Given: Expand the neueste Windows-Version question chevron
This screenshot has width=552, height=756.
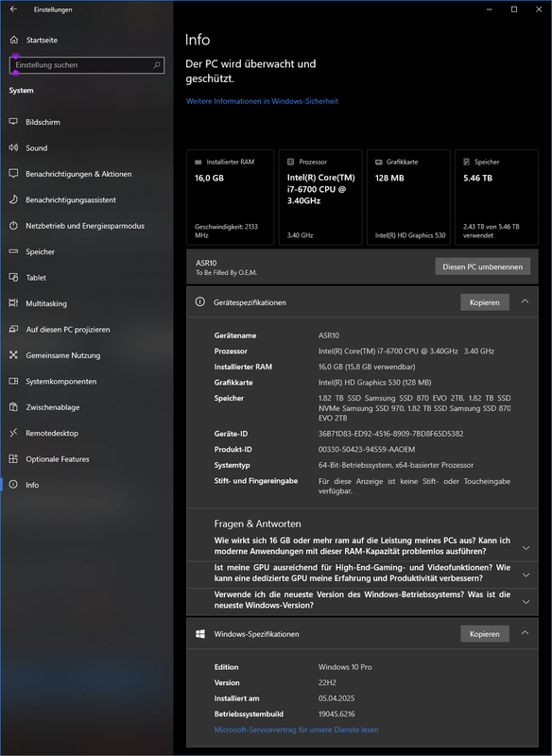Looking at the screenshot, I should (x=526, y=602).
